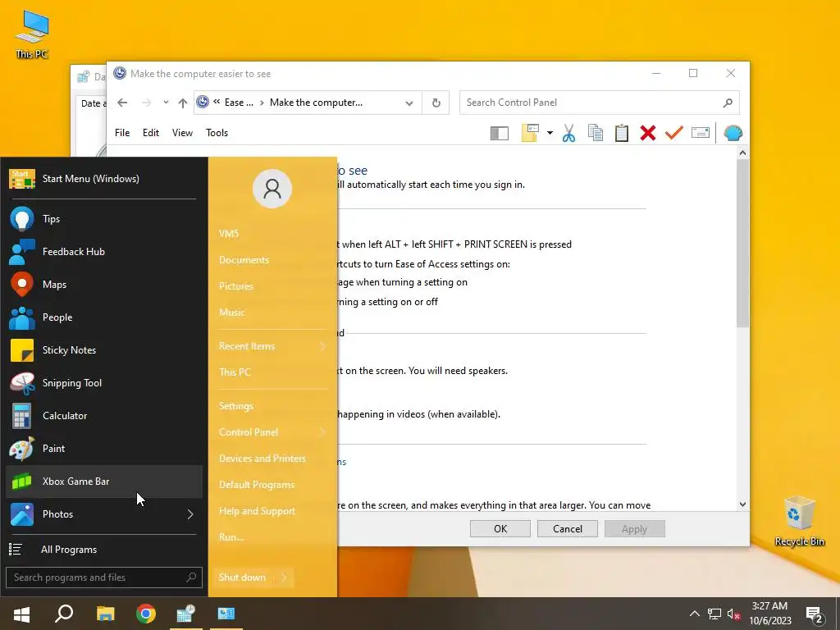Screen dimensions: 840x630
Task: Click the Ease breadcrumb in address bar
Action: tap(239, 103)
